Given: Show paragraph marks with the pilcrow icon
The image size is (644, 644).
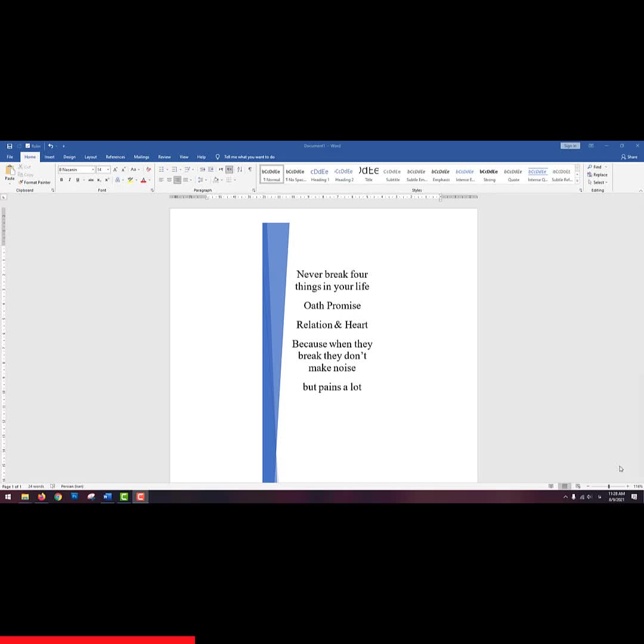Looking at the screenshot, I should [x=250, y=169].
